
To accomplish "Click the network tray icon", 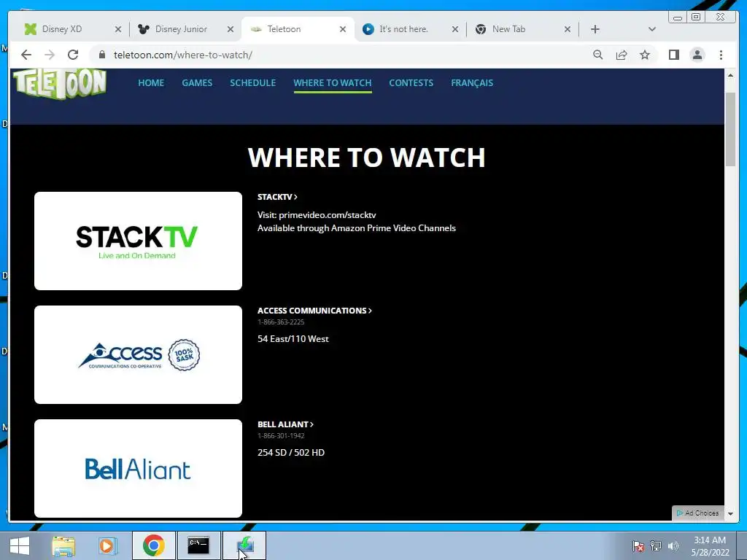I will pos(656,546).
